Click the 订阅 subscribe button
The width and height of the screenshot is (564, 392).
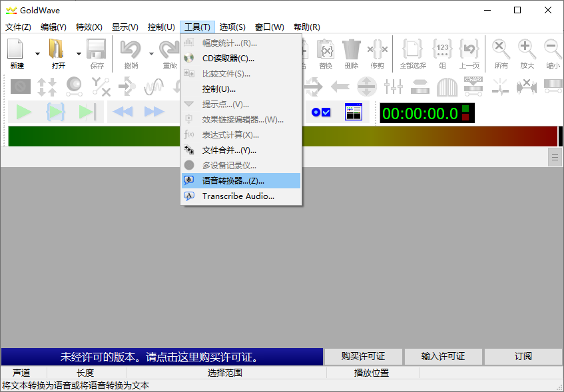click(x=523, y=357)
